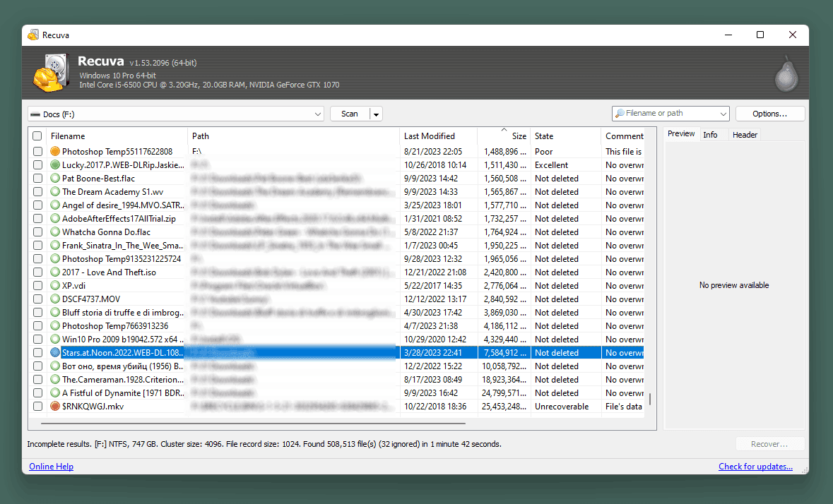Click the Piriform pear logo
The height and width of the screenshot is (504, 833).
point(786,73)
